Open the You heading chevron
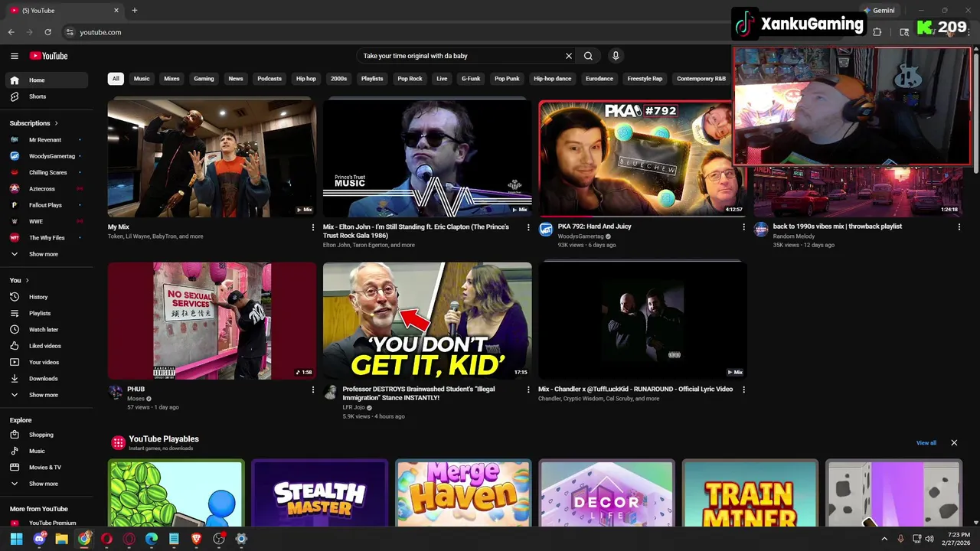The height and width of the screenshot is (551, 980). [27, 281]
